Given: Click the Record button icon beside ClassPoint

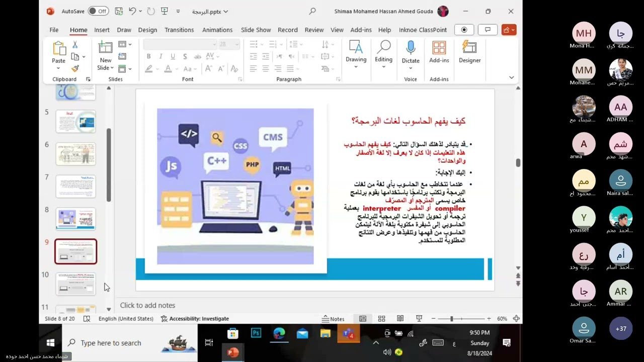Looking at the screenshot, I should coord(464,30).
